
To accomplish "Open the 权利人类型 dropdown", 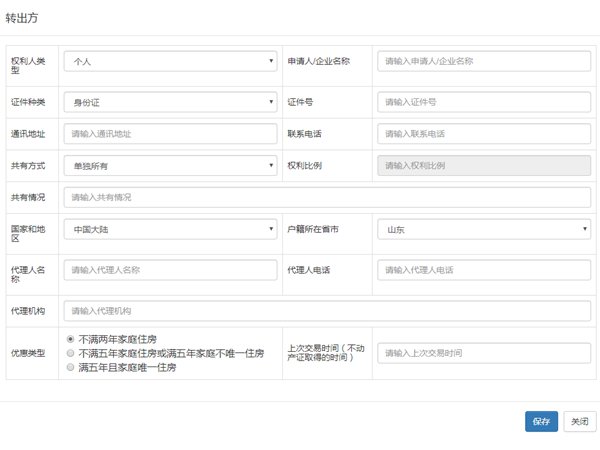I will pyautogui.click(x=170, y=61).
